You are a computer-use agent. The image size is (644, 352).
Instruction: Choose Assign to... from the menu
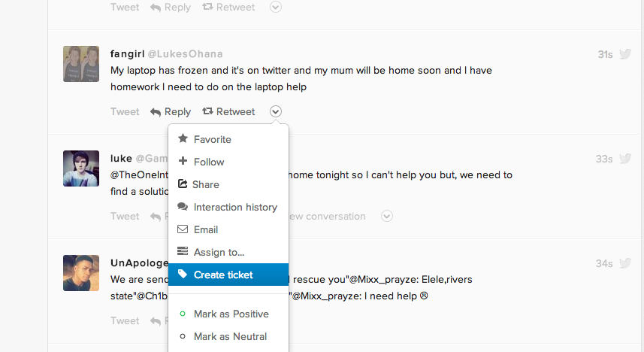(x=219, y=252)
